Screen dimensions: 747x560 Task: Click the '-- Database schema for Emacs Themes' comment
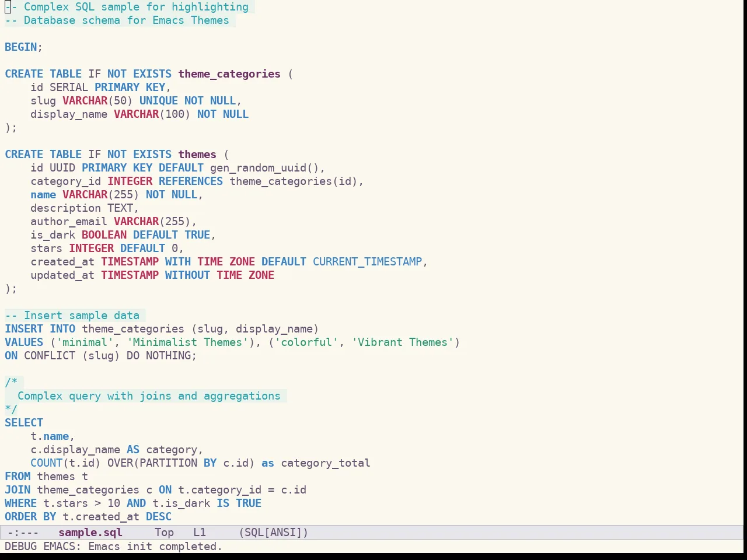(x=117, y=20)
